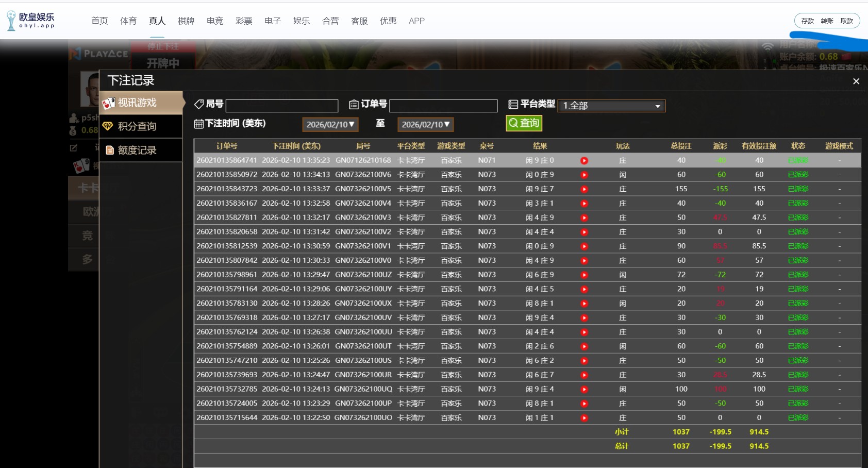Click the order icon beside 订单号 field
The width and height of the screenshot is (868, 468).
coord(354,104)
